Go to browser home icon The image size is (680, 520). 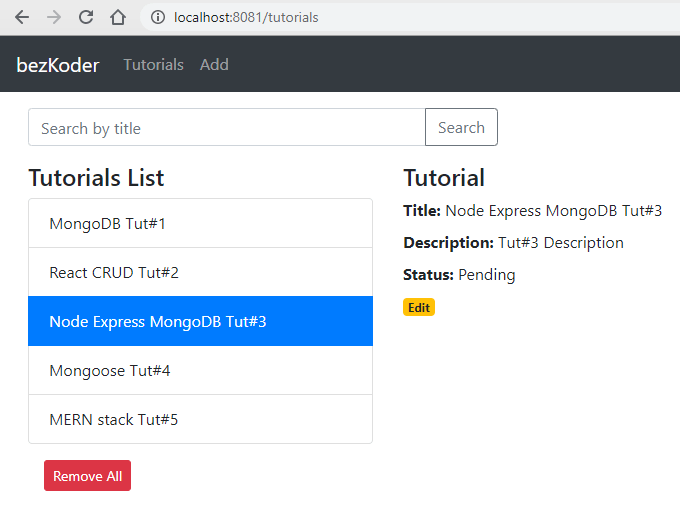point(118,17)
